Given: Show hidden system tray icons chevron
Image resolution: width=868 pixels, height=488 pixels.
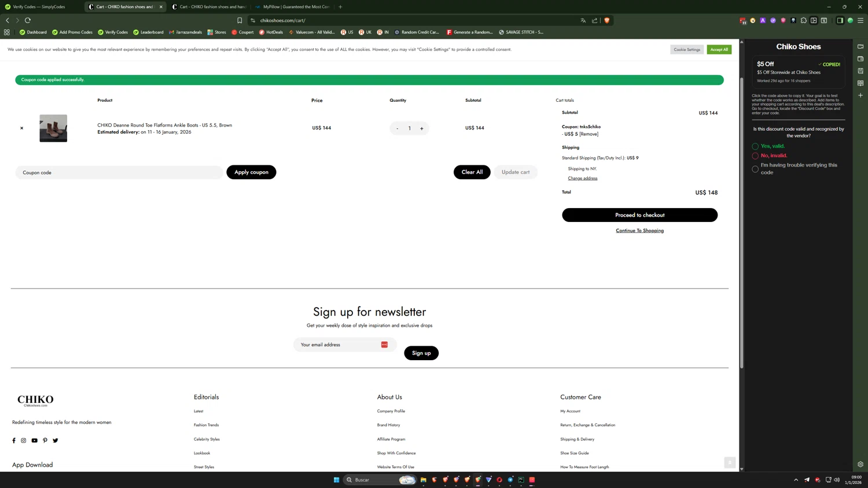Looking at the screenshot, I should [796, 480].
